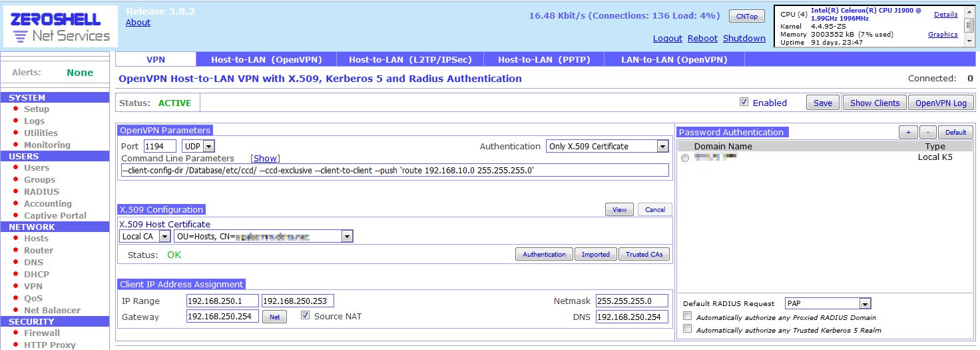
Task: Open the OpenVPN Log
Action: (x=941, y=103)
